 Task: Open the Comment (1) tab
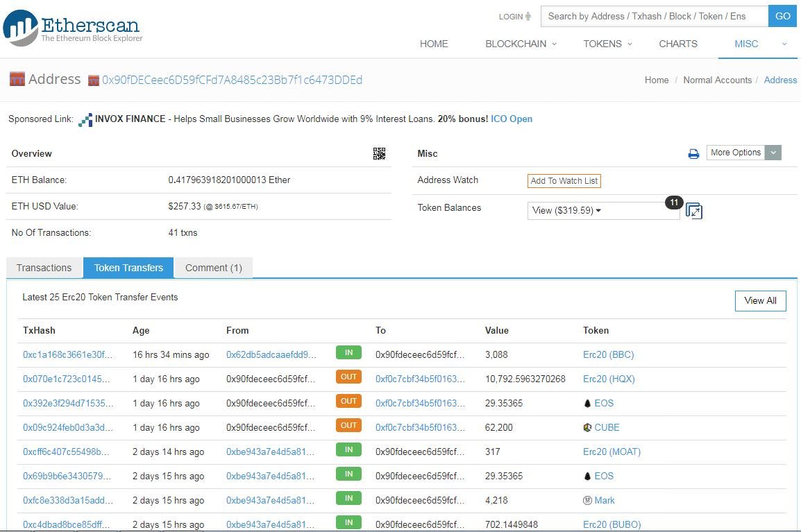(213, 268)
